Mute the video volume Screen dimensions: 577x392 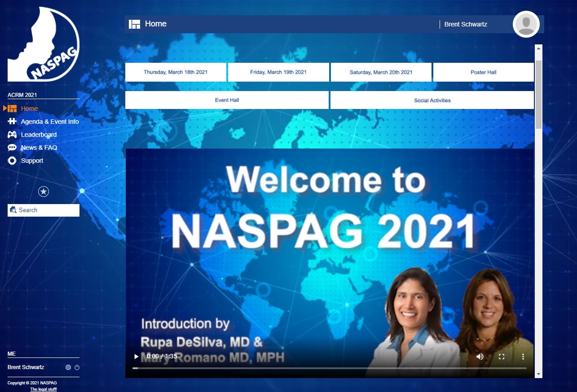click(480, 357)
